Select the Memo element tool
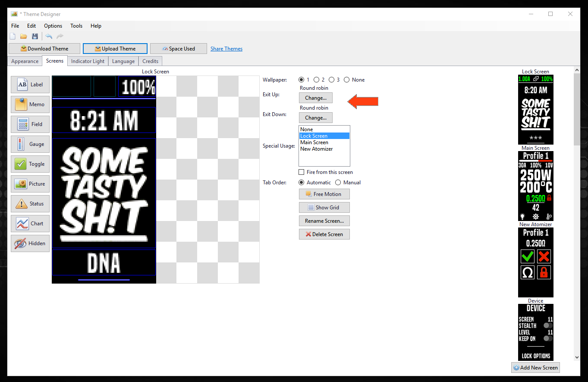This screenshot has width=588, height=382. [x=30, y=104]
